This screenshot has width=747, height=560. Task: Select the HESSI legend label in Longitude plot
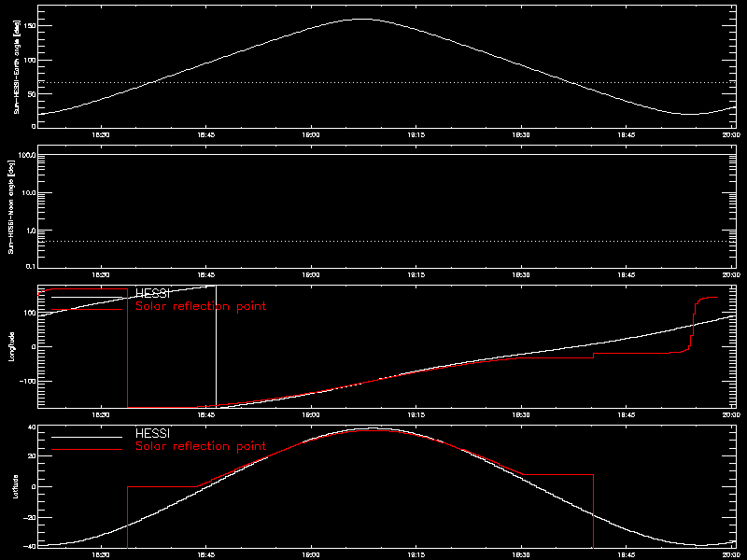coord(152,294)
